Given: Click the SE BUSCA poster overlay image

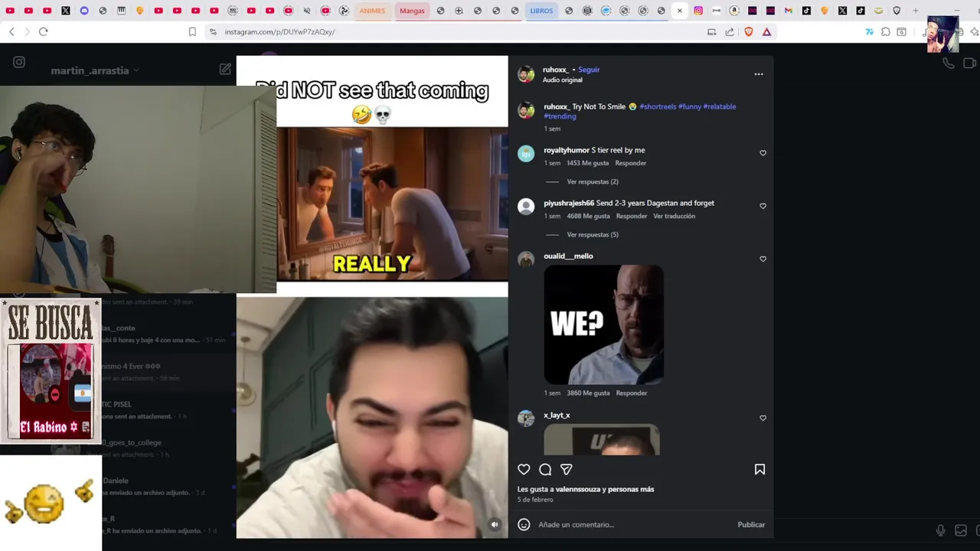Looking at the screenshot, I should pyautogui.click(x=51, y=371).
